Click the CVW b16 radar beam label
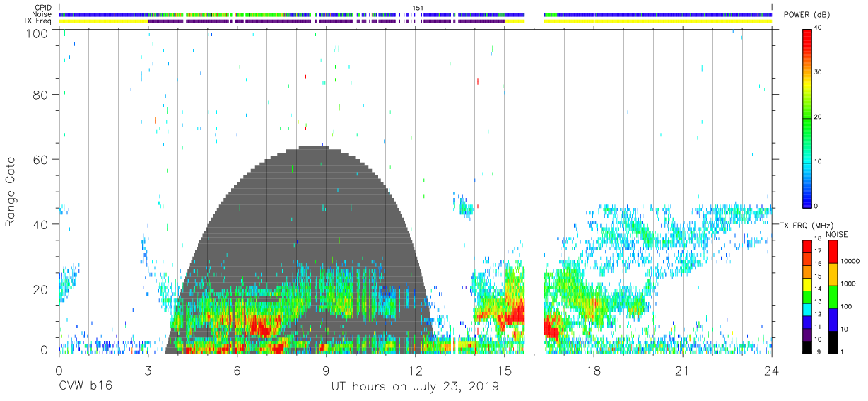868x401 pixels. point(84,387)
